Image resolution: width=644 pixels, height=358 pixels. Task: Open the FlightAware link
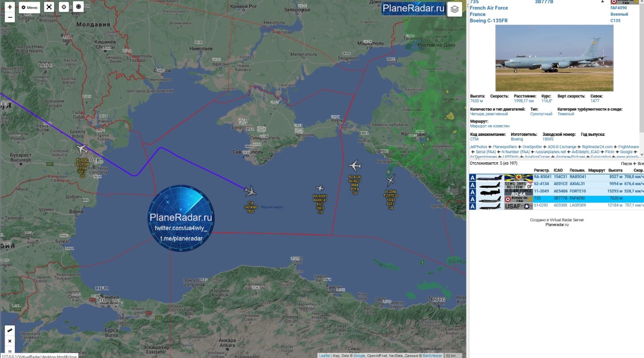628,147
